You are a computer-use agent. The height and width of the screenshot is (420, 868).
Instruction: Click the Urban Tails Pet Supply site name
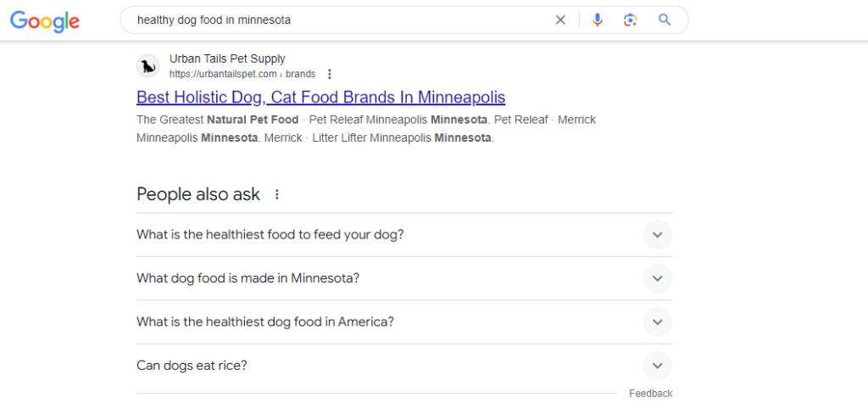pos(227,59)
